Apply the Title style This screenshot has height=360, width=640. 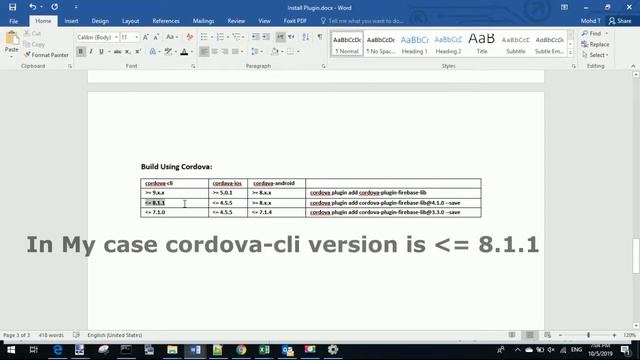pyautogui.click(x=482, y=44)
